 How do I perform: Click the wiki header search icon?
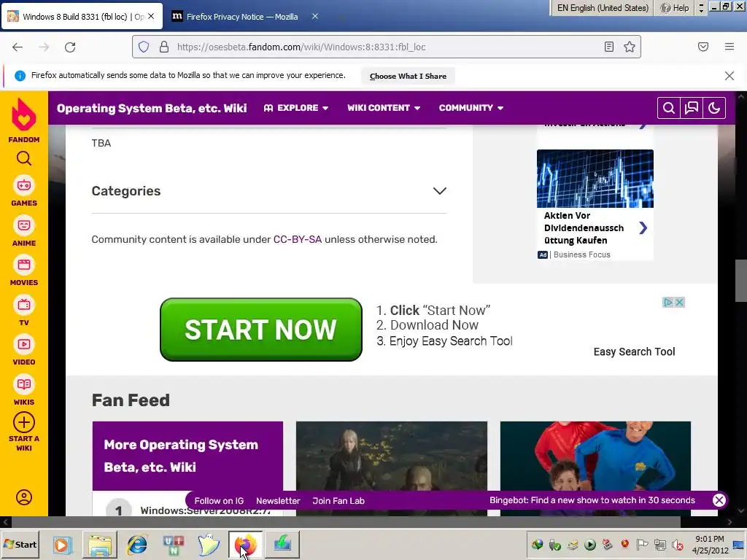tap(669, 108)
